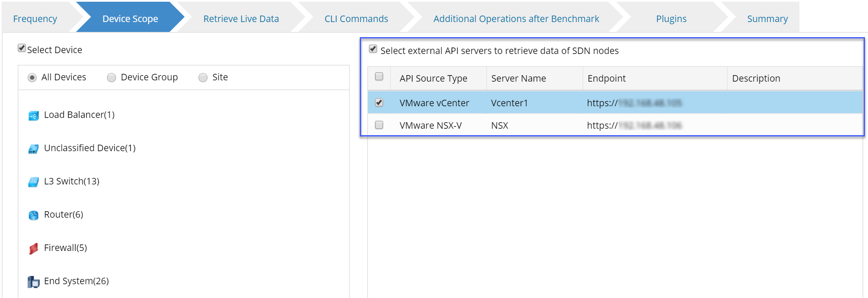Select the All Devices radio button
This screenshot has height=298, width=868.
[x=32, y=78]
